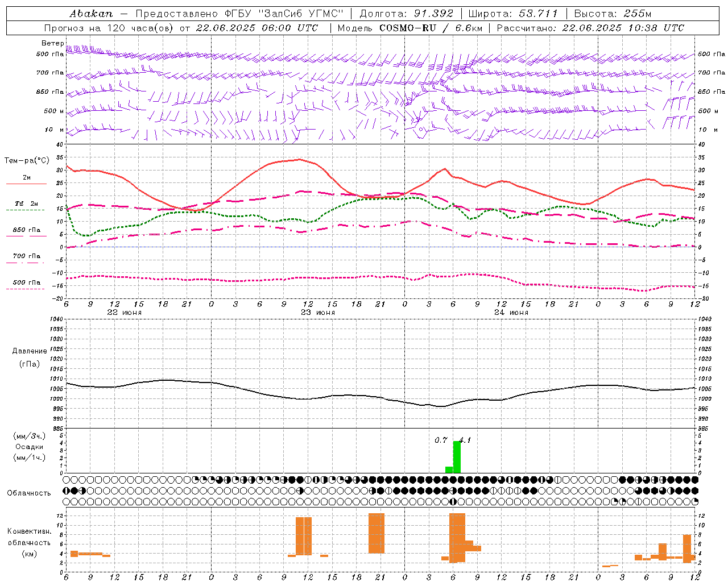Click the 'Долгота: 91.392' longitude value

[x=407, y=14]
